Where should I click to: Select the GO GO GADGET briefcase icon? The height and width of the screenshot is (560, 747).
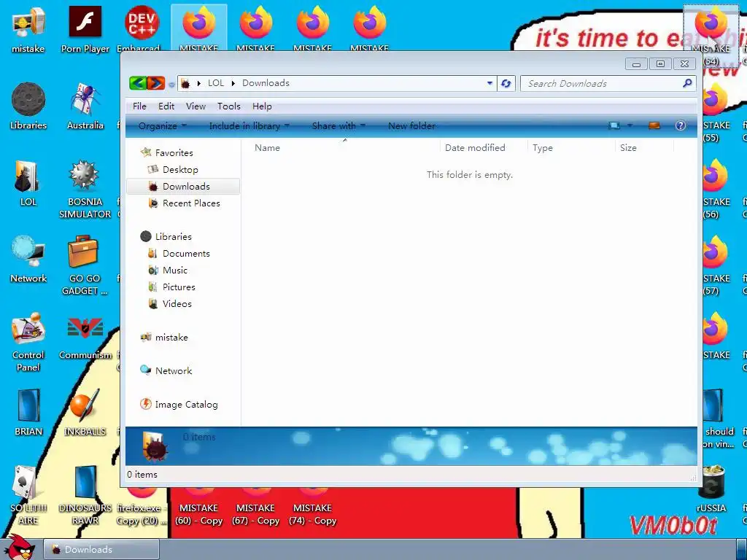click(x=85, y=265)
